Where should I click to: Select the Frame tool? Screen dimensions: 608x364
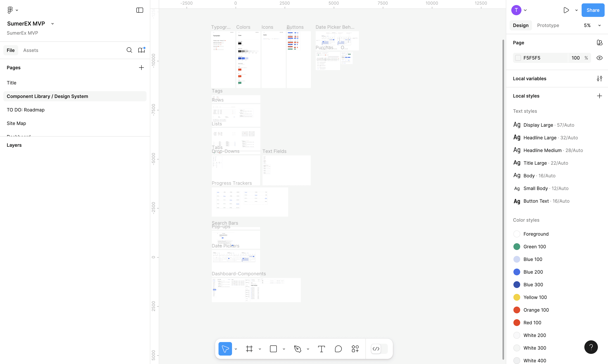[249, 349]
